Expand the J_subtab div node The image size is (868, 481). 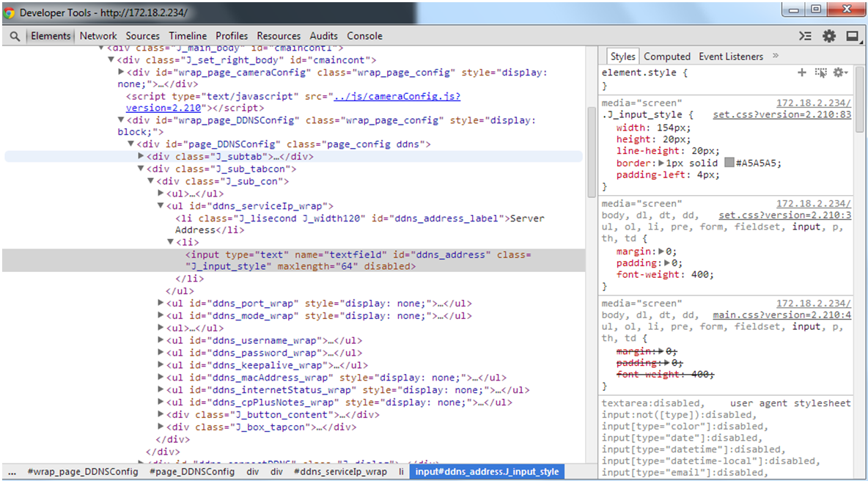141,156
